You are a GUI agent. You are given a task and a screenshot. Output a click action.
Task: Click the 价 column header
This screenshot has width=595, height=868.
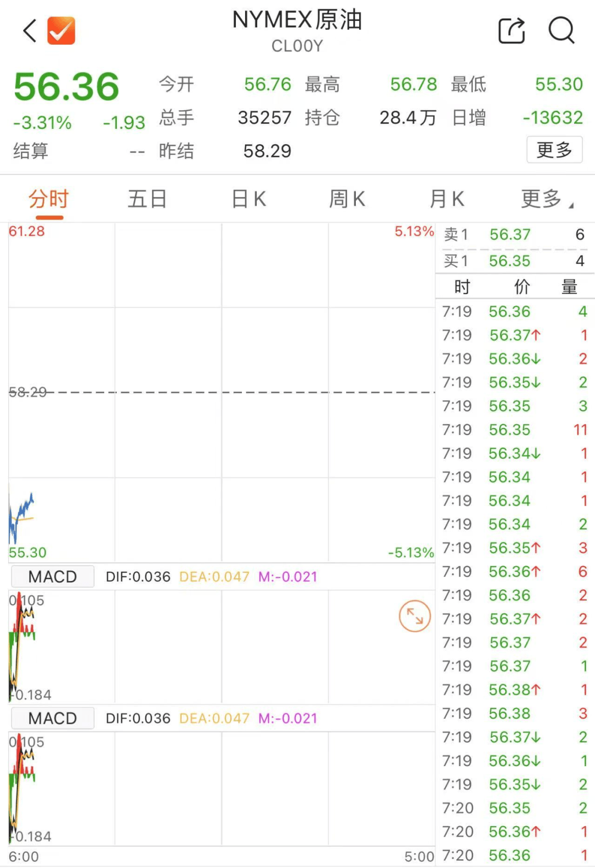coord(522,287)
